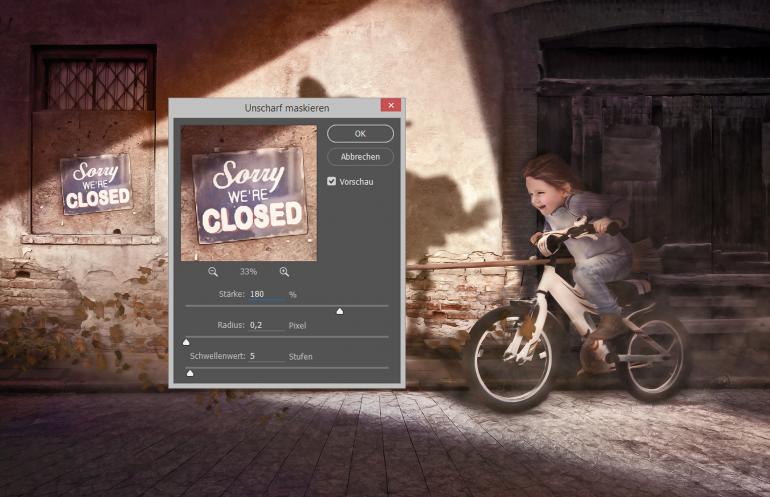Screen dimensions: 770x497
Task: Focus the Schwellenwert field showing 5
Action: pos(267,356)
